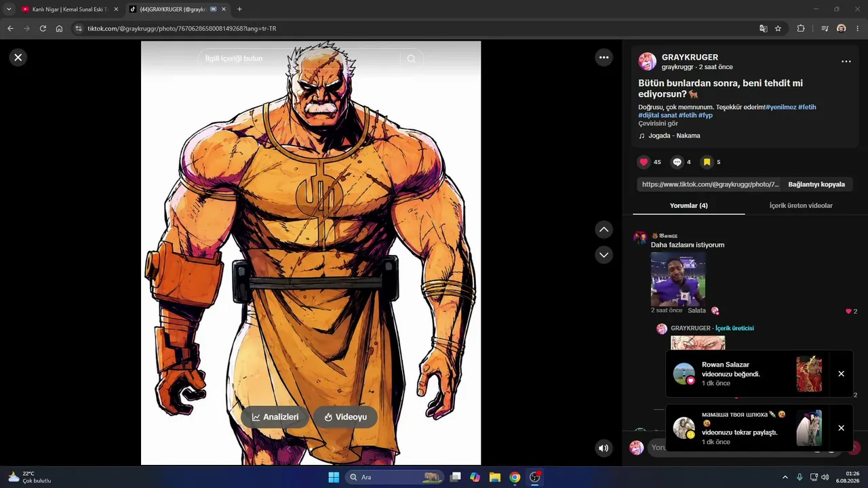The width and height of the screenshot is (868, 488).
Task: Click 'Çevirisini gör' to see translation
Action: (x=658, y=123)
